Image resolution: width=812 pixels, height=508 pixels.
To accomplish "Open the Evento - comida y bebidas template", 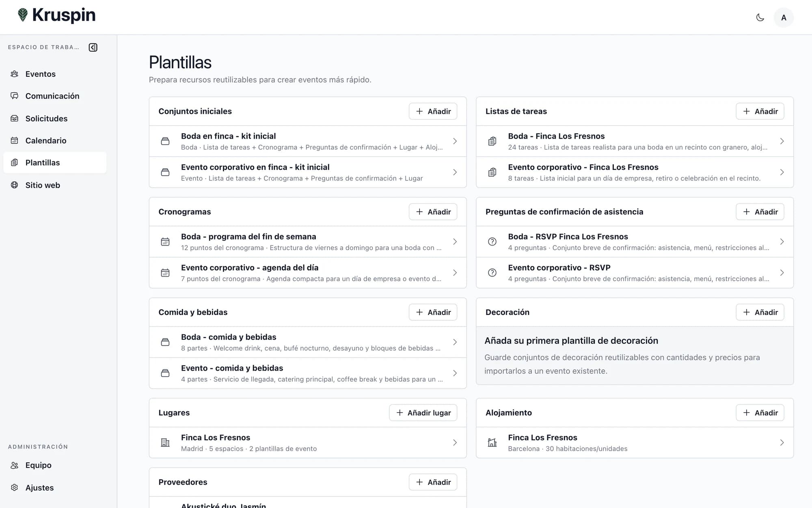I will pyautogui.click(x=308, y=373).
